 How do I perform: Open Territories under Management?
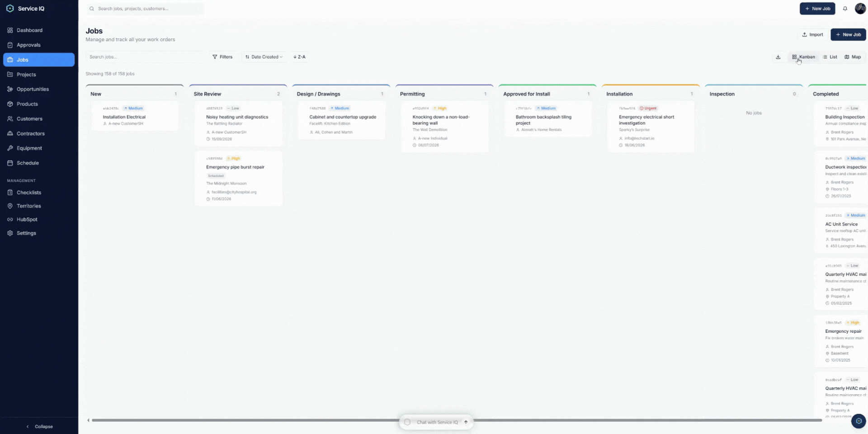coord(39,206)
